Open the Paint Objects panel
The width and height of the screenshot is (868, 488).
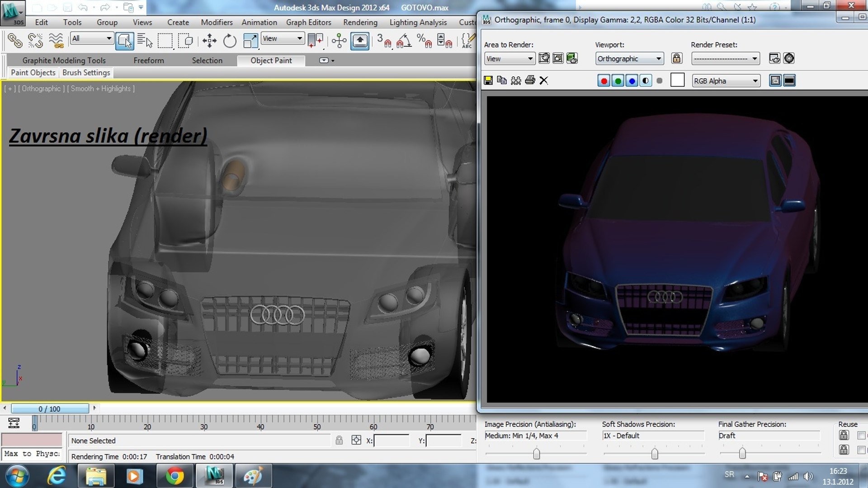(33, 72)
